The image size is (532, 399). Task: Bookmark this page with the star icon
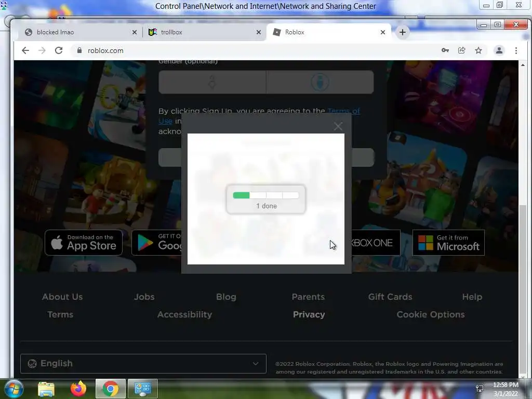478,50
